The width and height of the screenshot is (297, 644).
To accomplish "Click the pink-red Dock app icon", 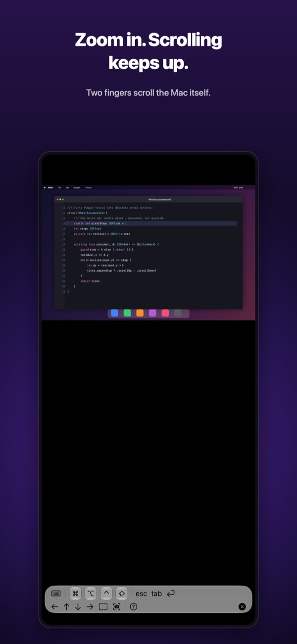I will [165, 313].
